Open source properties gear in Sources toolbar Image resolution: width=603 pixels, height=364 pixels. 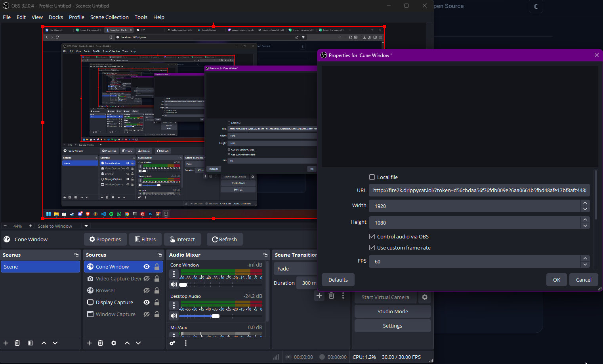coord(114,343)
